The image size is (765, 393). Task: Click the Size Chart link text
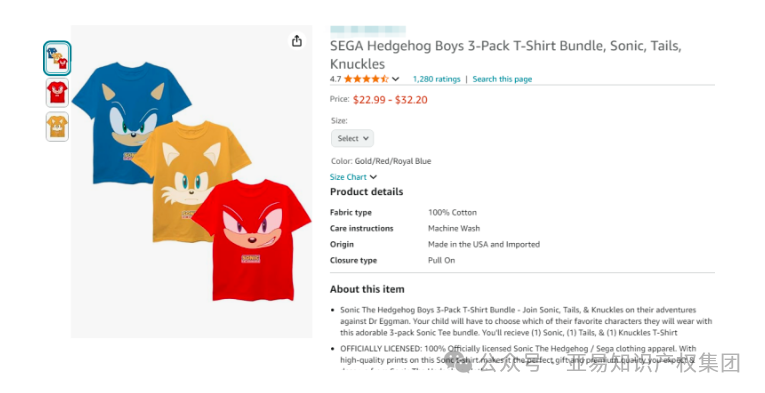click(348, 177)
